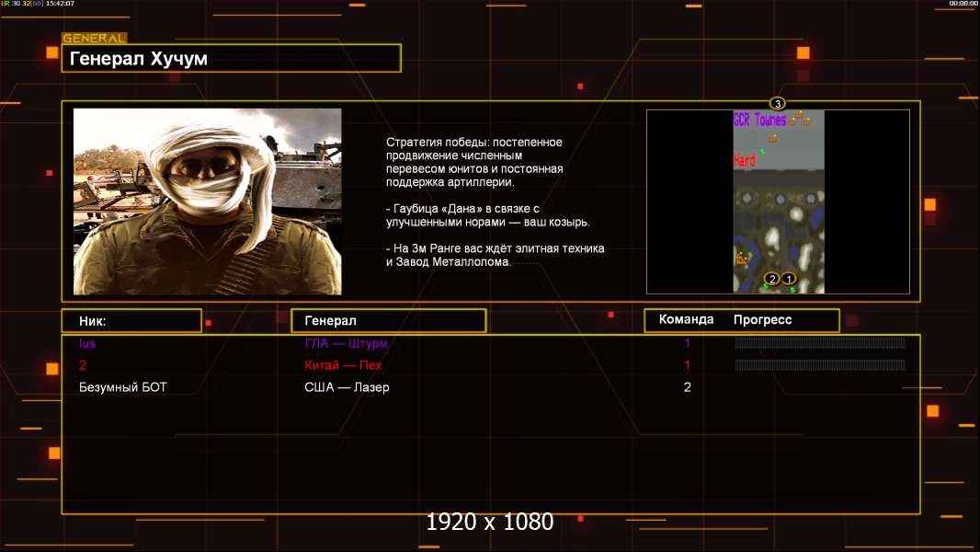Click the red Hard difficulty label on the minimap
980x552 pixels.
tap(745, 161)
